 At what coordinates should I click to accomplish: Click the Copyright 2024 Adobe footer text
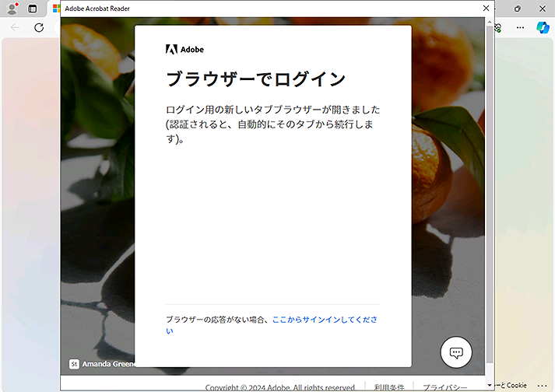(x=280, y=388)
